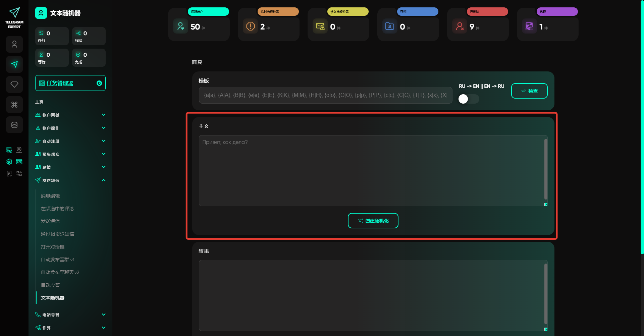Select the paper plane sidebar icon
Image resolution: width=644 pixels, height=336 pixels.
click(14, 64)
